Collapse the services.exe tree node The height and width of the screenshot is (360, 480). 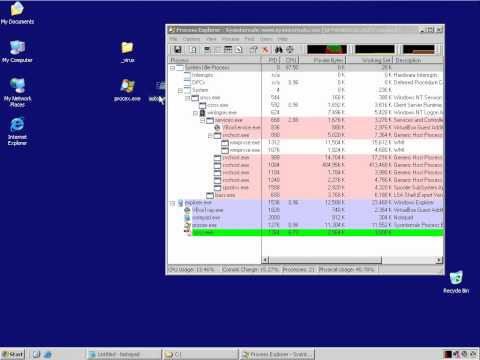tap(202, 120)
